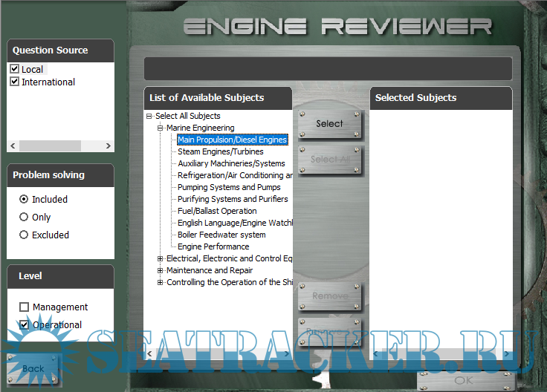Select the Only radio button
The height and width of the screenshot is (392, 547).
pos(25,217)
